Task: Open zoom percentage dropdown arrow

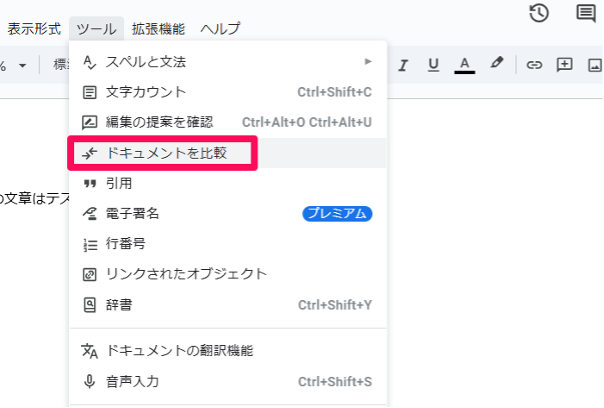Action: pyautogui.click(x=23, y=65)
